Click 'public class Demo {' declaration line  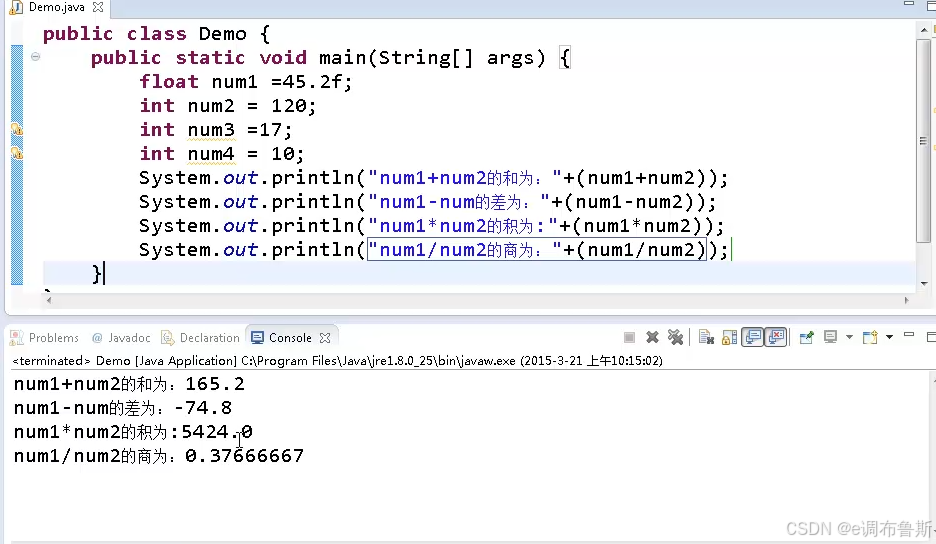156,34
